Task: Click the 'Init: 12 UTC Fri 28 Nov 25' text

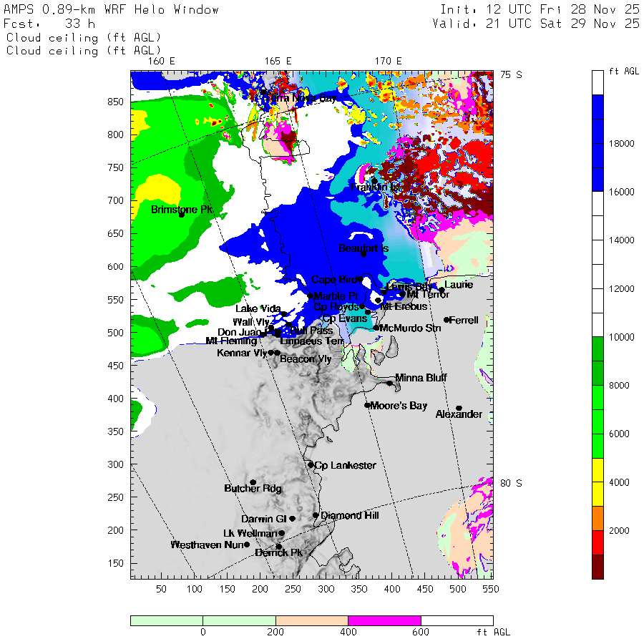Action: [x=540, y=9]
